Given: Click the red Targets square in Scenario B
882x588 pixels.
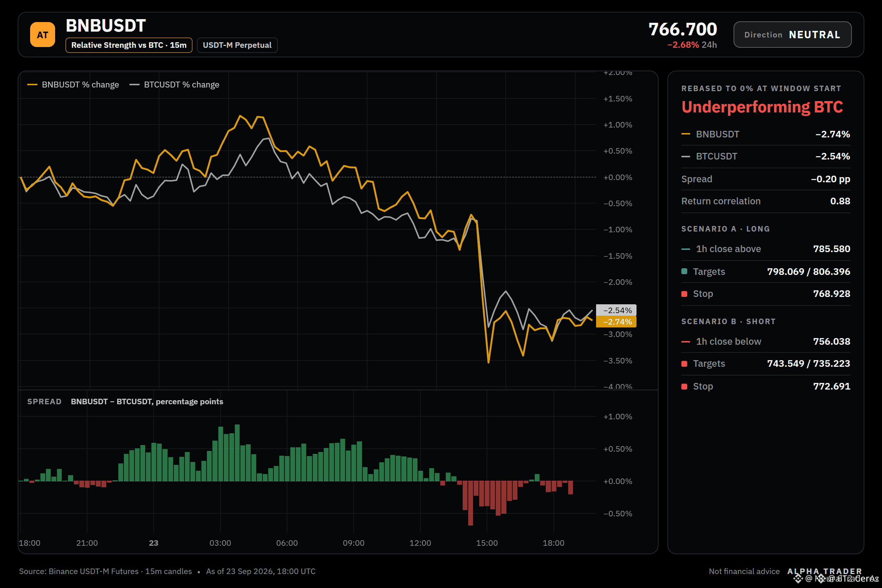Looking at the screenshot, I should (x=684, y=363).
